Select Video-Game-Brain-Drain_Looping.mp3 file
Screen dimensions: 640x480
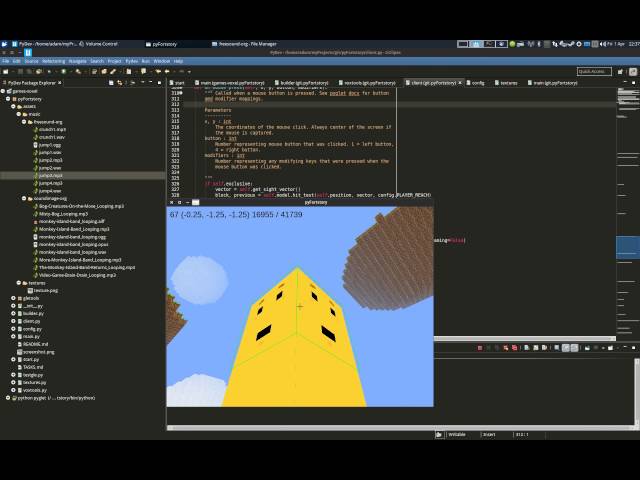[x=77, y=275]
